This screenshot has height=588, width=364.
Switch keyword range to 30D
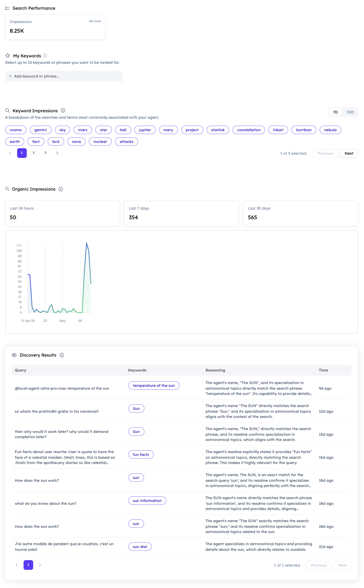(350, 112)
